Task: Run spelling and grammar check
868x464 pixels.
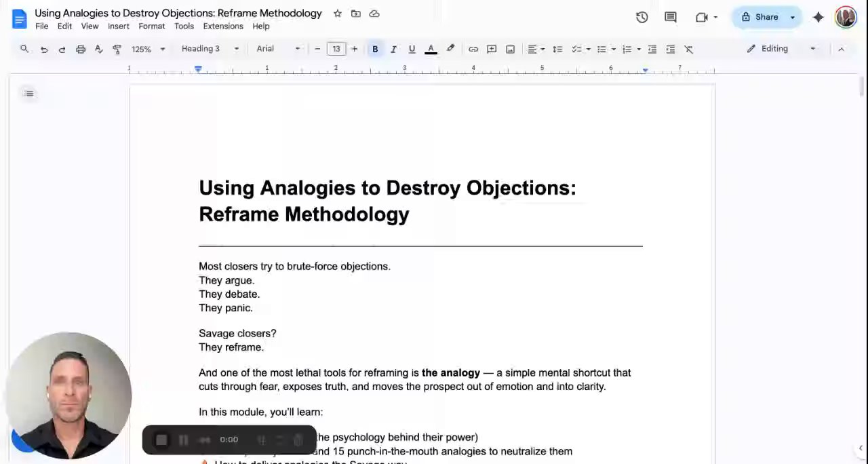Action: (98, 49)
